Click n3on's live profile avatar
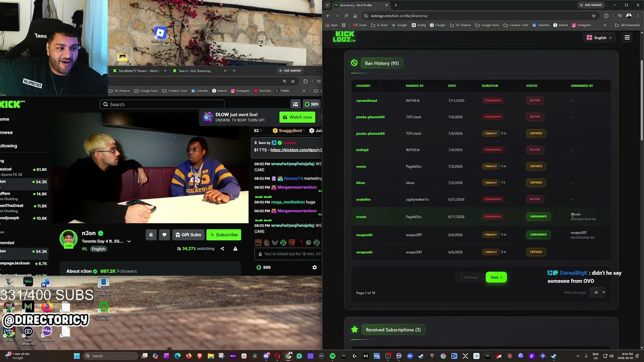Image resolution: width=644 pixels, height=362 pixels. (x=68, y=239)
